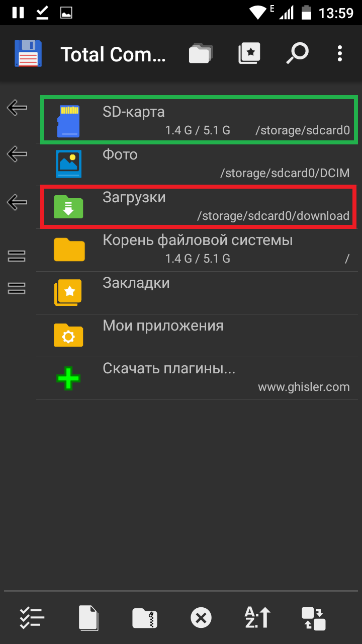362x644 pixels.
Task: Tap the left arrow beside SD-карта
Action: pyautogui.click(x=17, y=107)
